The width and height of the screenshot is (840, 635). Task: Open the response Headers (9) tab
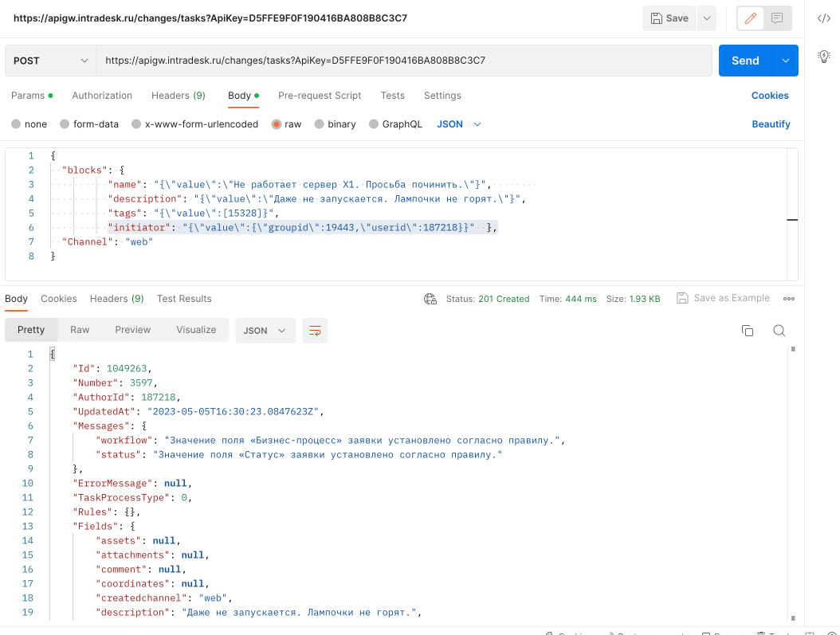117,299
